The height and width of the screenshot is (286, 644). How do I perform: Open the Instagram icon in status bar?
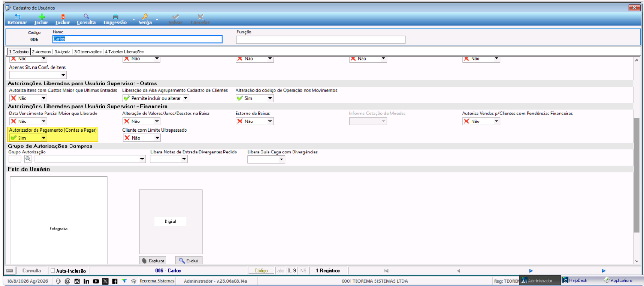point(77,281)
